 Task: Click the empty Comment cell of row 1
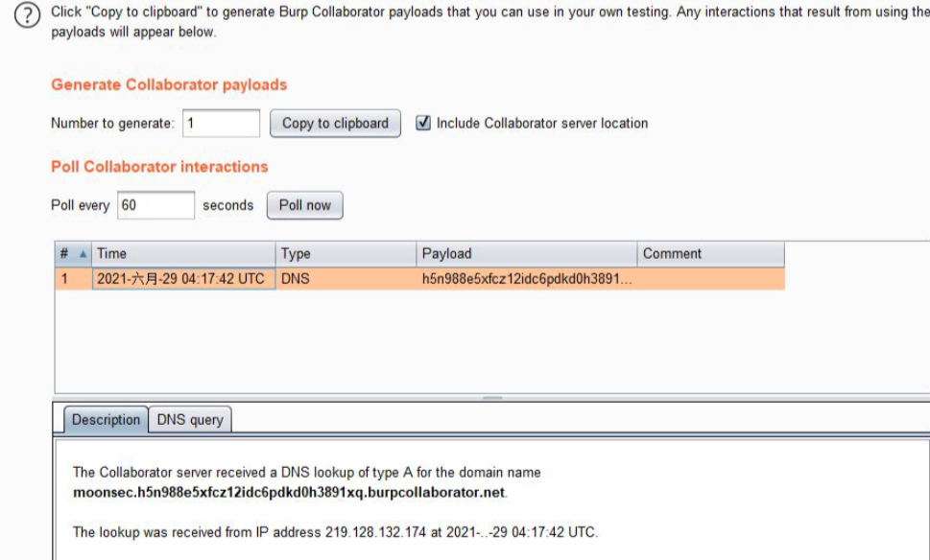coord(709,279)
